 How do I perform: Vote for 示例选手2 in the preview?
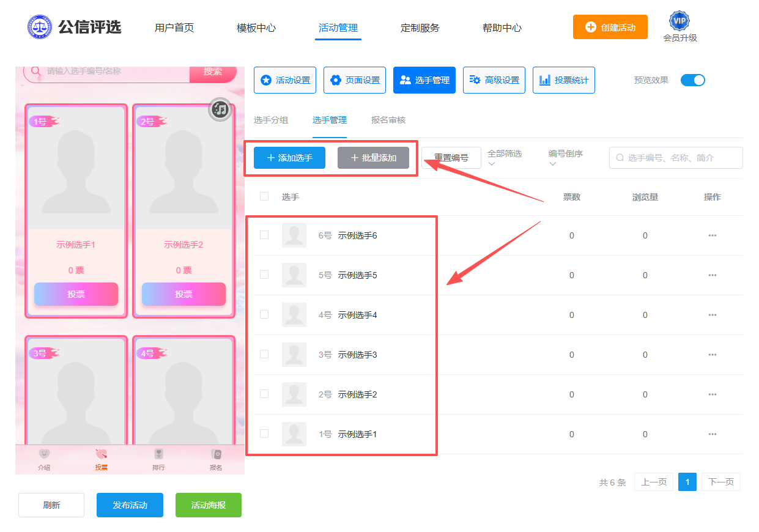pos(183,294)
